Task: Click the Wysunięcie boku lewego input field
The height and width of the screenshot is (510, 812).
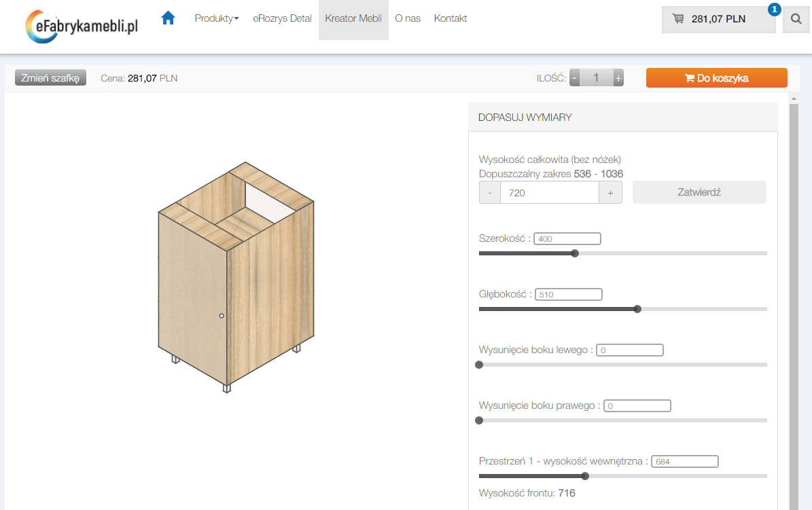Action: point(629,350)
